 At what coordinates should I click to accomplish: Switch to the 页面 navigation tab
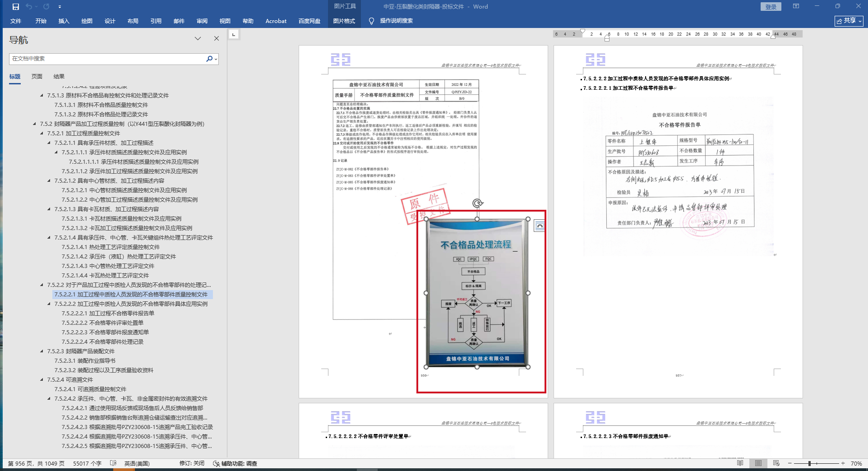[x=37, y=77]
